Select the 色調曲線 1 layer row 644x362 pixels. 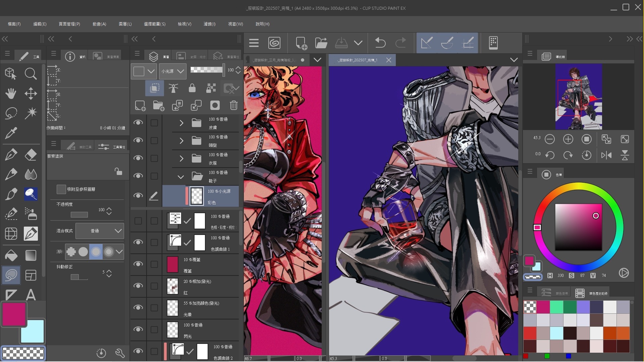pos(201,243)
